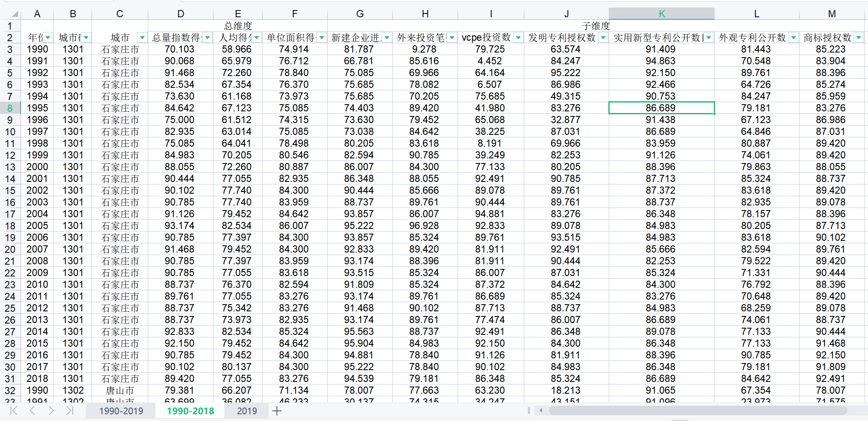Image resolution: width=868 pixels, height=421 pixels.
Task: Select cell F12 with value 80.546
Action: point(295,155)
